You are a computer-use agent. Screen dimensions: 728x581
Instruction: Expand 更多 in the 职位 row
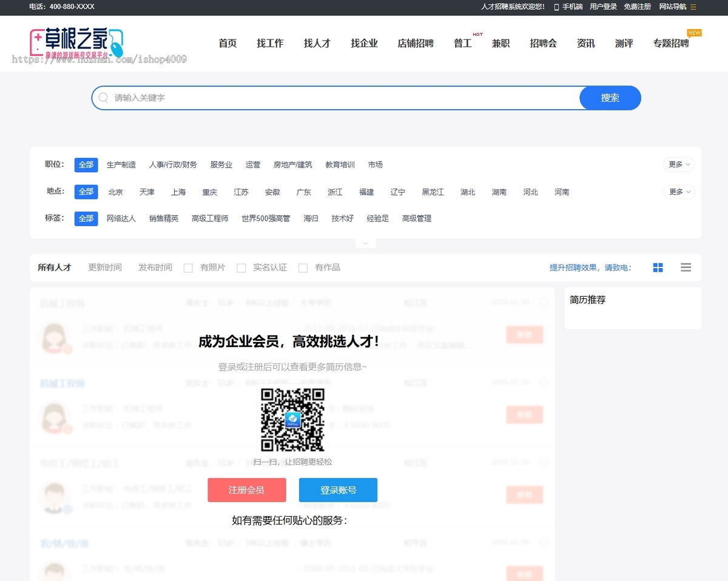click(679, 164)
